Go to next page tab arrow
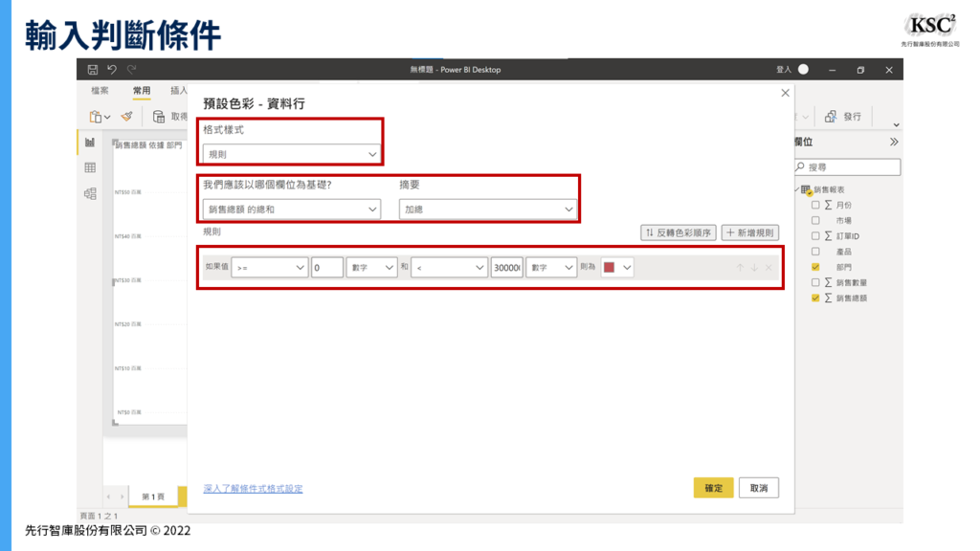 coord(122,496)
